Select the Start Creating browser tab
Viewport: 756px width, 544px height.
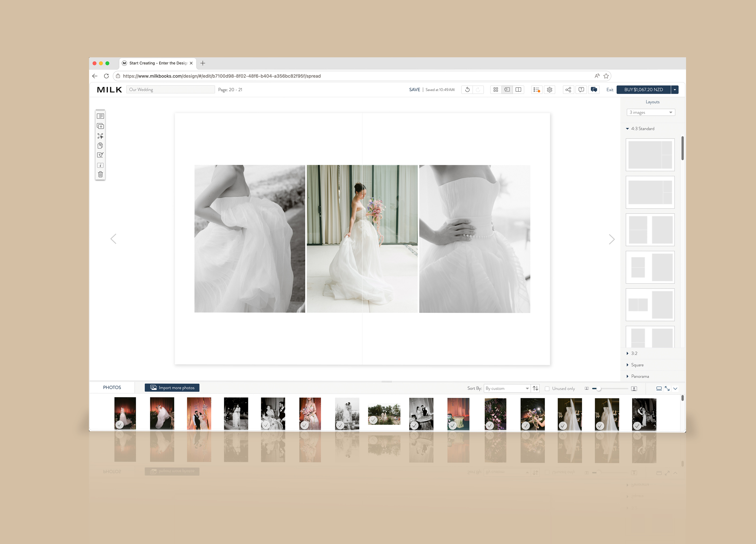pyautogui.click(x=158, y=63)
